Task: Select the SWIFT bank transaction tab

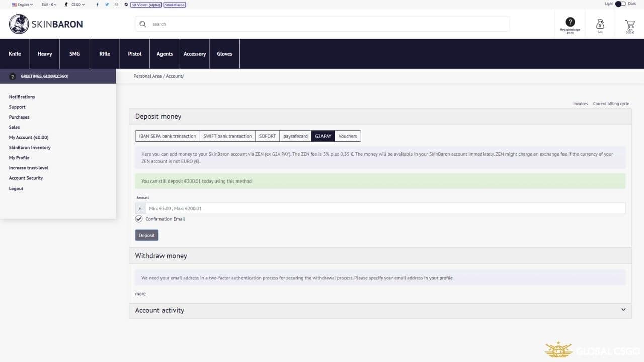Action: [x=227, y=136]
